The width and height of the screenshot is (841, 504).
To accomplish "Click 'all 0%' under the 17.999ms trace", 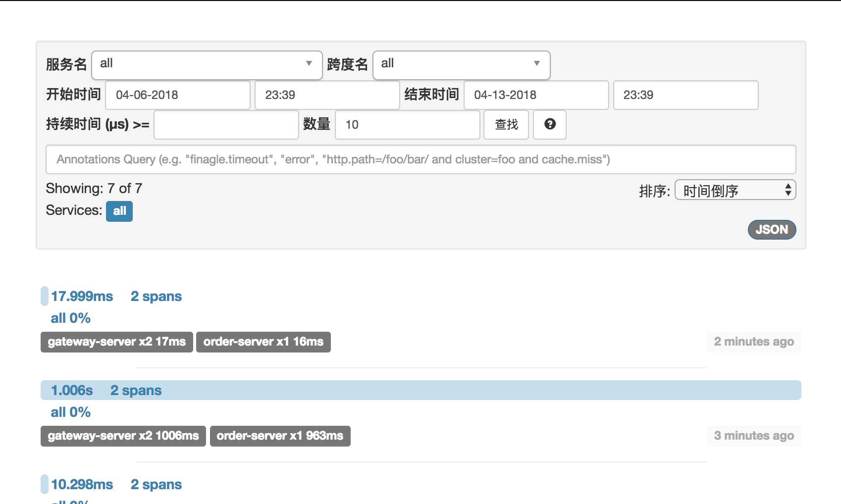I will tap(70, 318).
